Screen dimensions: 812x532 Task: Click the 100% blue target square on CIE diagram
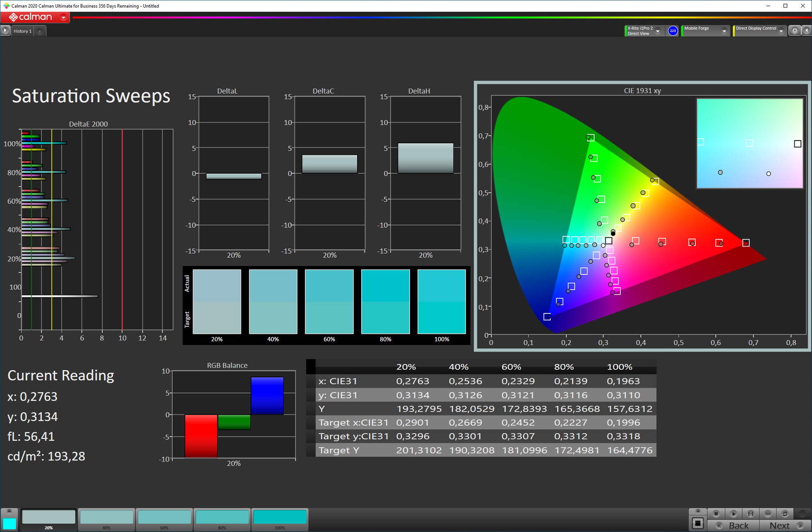[x=547, y=317]
